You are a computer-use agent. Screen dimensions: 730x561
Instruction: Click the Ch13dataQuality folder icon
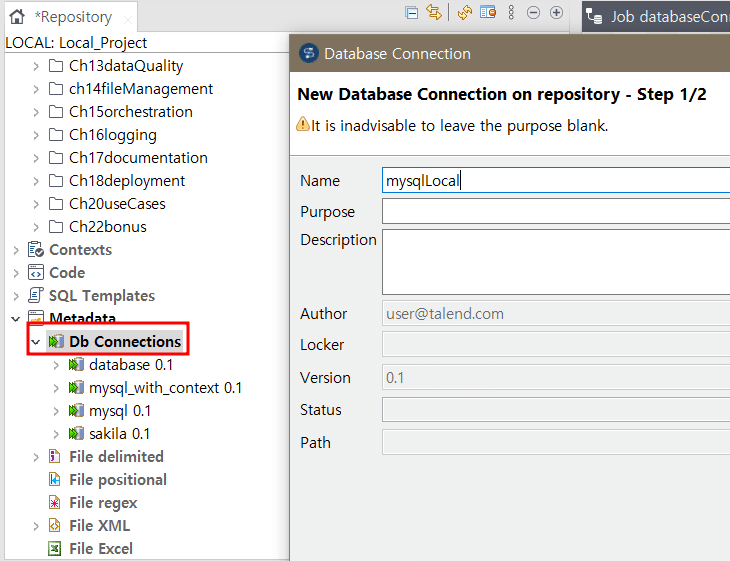[x=56, y=66]
